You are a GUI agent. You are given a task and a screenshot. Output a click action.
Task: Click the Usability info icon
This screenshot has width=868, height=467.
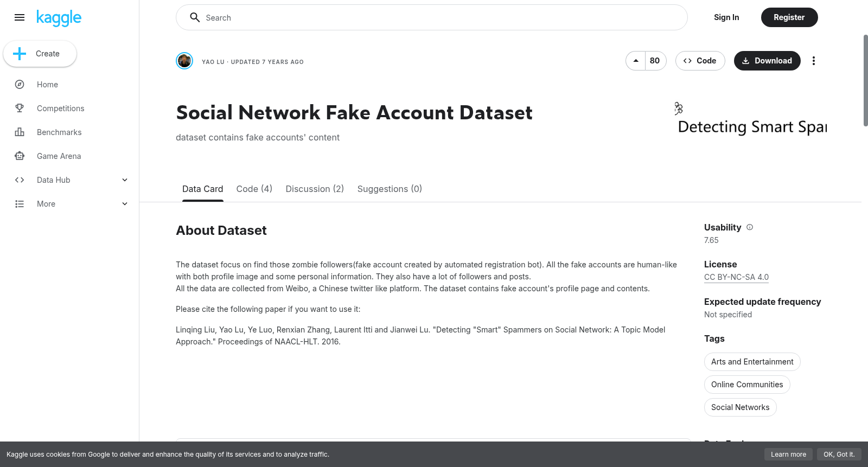750,227
